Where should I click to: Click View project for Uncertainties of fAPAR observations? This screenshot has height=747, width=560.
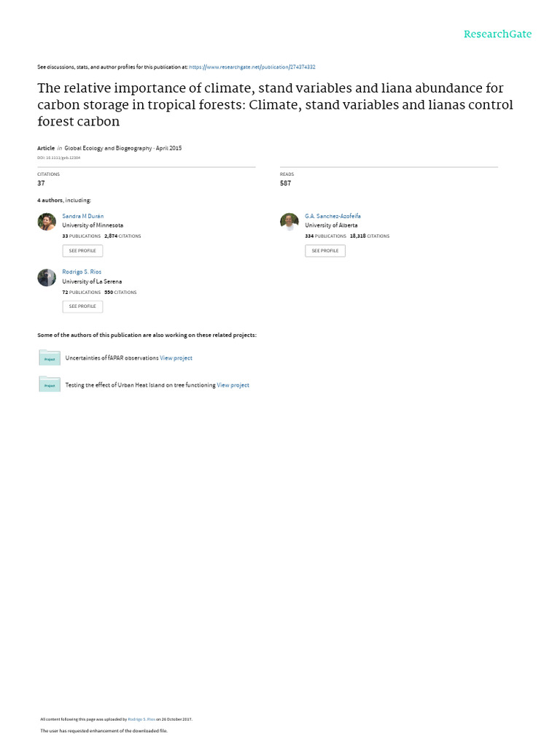[176, 358]
